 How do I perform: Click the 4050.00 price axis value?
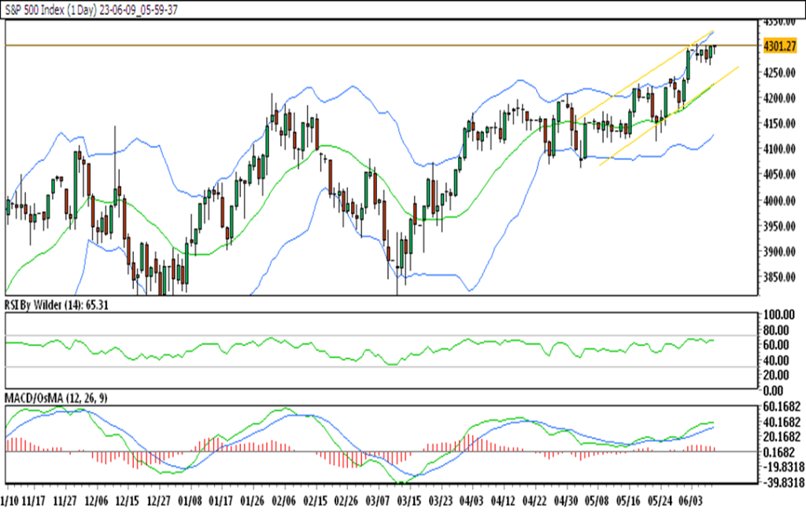(779, 175)
